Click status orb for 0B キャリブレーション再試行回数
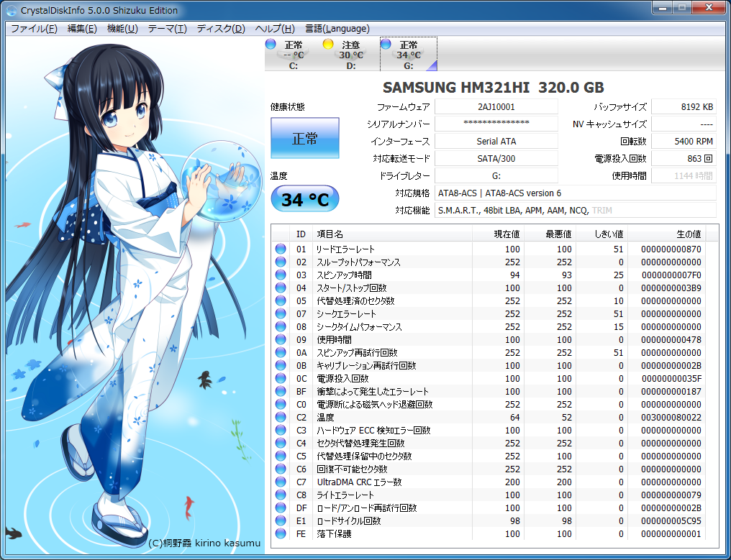Viewport: 731px width, 560px height. tap(281, 365)
